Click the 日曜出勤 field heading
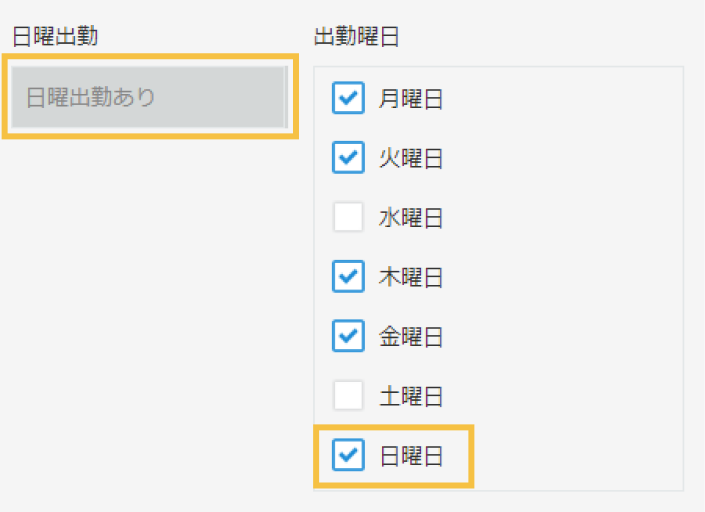Viewport: 705px width, 512px height. click(55, 37)
